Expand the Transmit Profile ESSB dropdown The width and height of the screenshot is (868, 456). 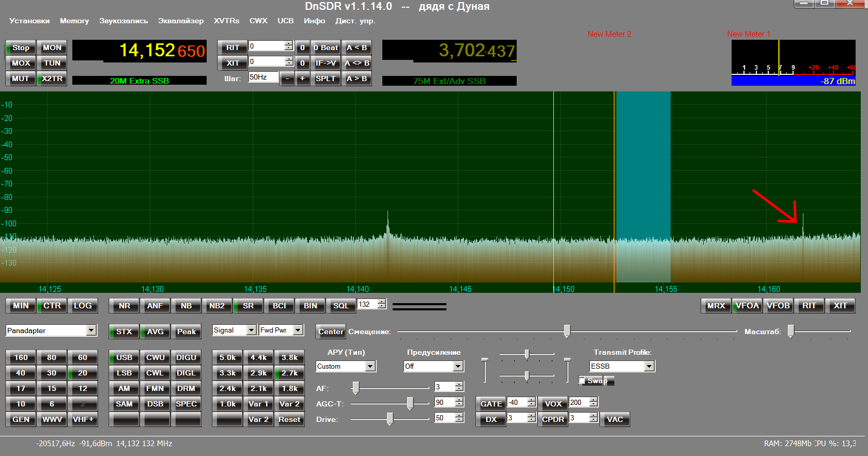point(649,366)
